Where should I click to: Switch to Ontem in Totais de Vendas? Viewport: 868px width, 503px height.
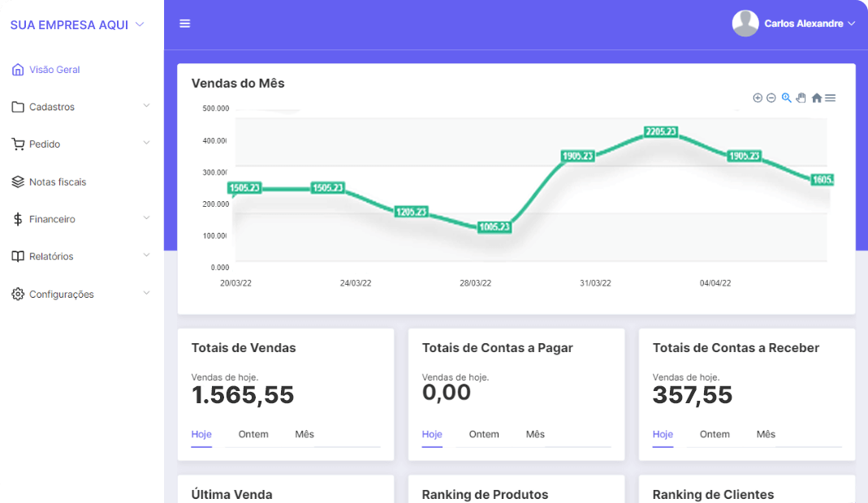(253, 434)
